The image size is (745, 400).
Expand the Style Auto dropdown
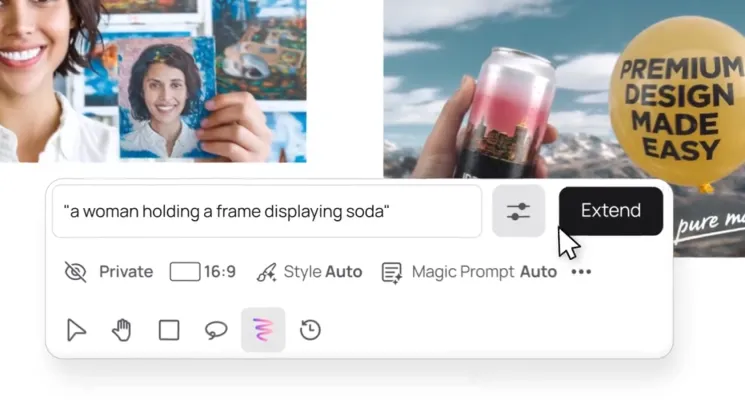[x=323, y=272]
